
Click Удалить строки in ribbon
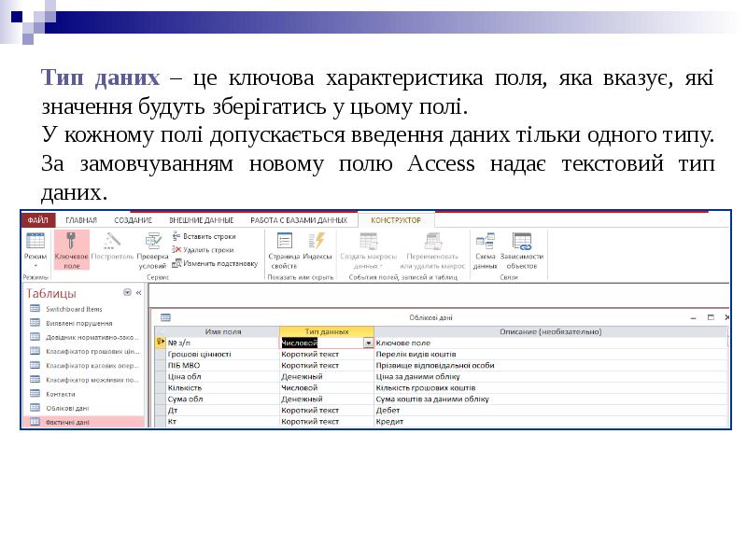coord(208,250)
